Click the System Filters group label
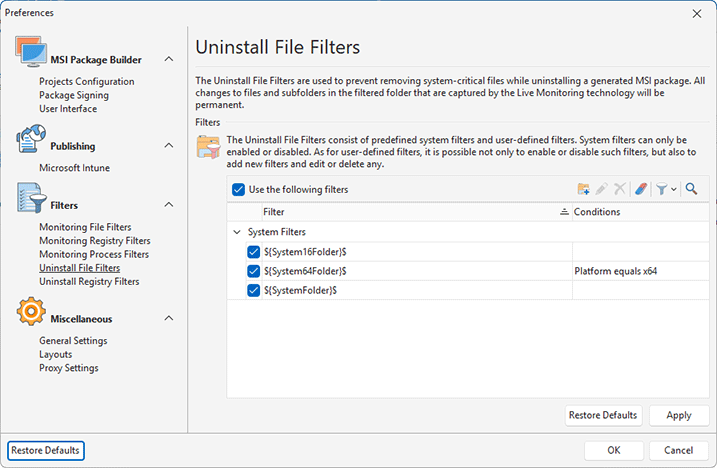The height and width of the screenshot is (468, 717). tap(277, 232)
